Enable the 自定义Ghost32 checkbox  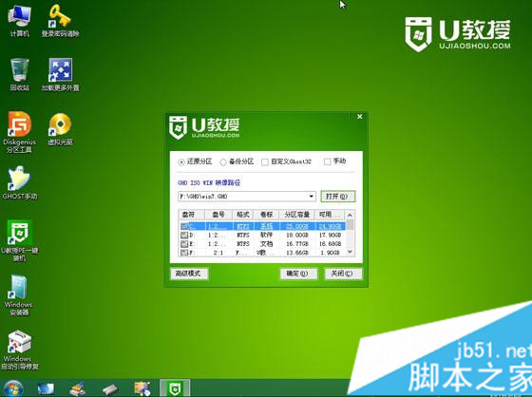[x=265, y=162]
